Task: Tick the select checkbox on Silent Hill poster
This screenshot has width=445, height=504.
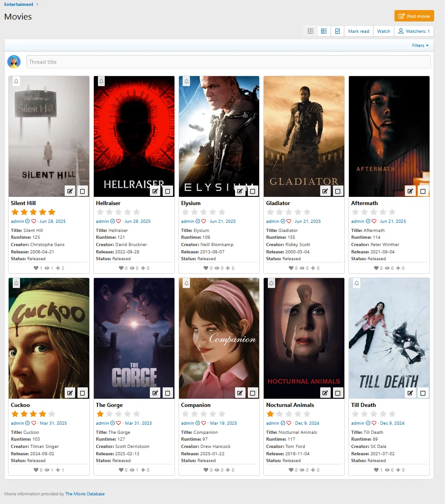Action: tap(82, 191)
